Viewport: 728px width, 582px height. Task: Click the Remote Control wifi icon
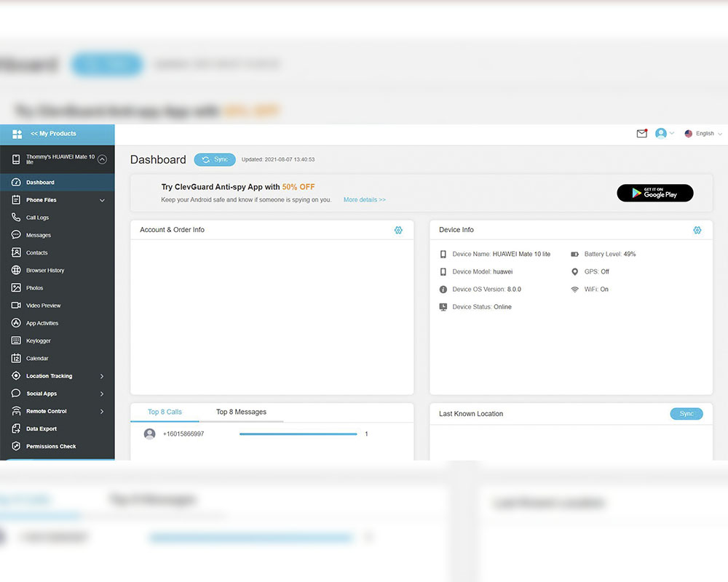[x=16, y=411]
